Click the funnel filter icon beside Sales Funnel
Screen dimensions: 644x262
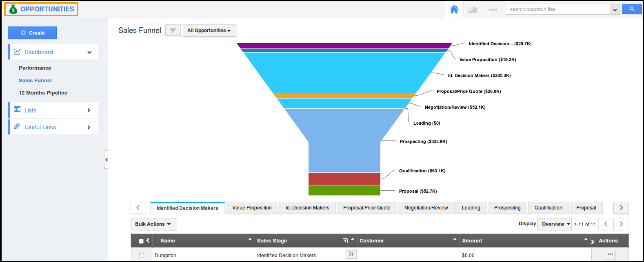click(173, 30)
